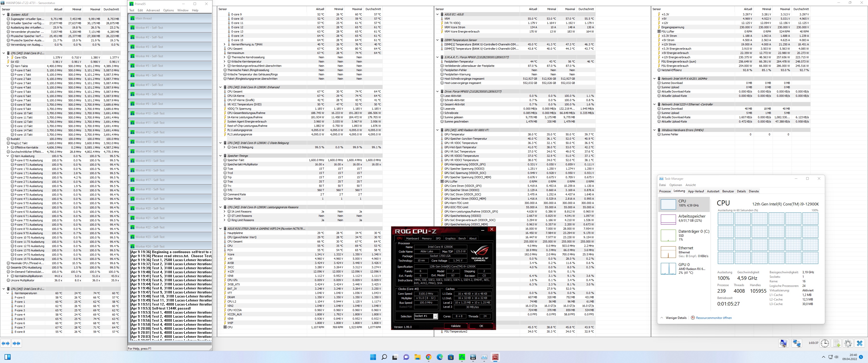
Task: Collapse GPU [#0]: AMD Radeon RX 6800 XT group
Action: tap(437, 130)
